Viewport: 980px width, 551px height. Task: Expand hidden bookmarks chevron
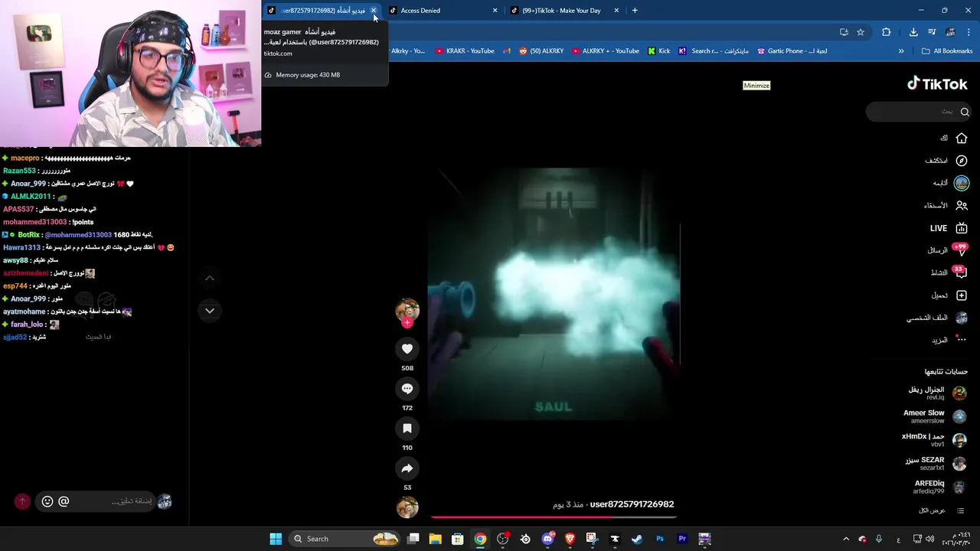901,51
